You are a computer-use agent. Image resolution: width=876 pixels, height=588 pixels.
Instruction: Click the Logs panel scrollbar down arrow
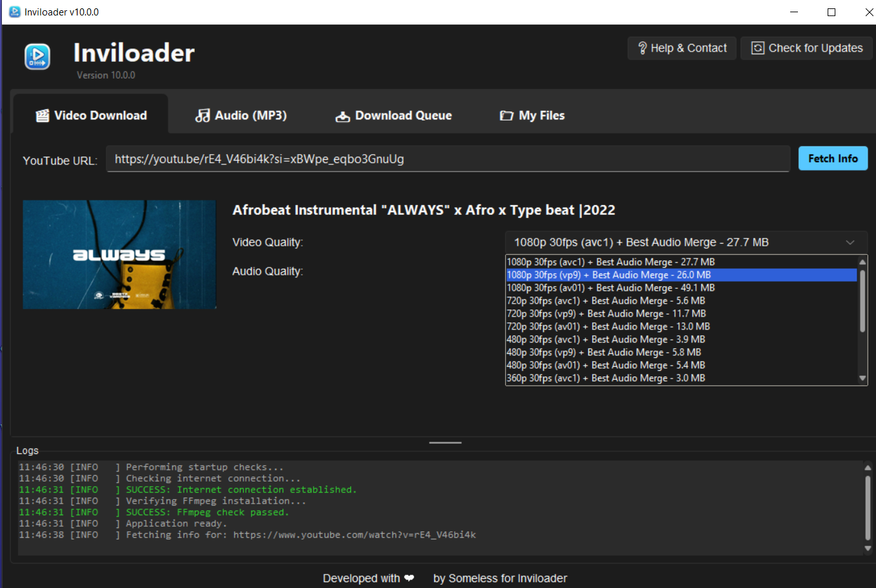pyautogui.click(x=868, y=549)
